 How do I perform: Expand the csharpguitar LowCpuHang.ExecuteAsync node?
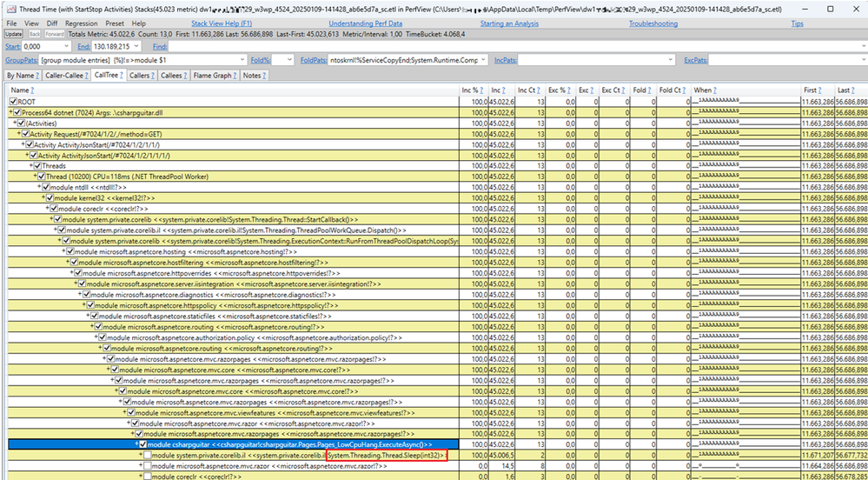[137, 444]
